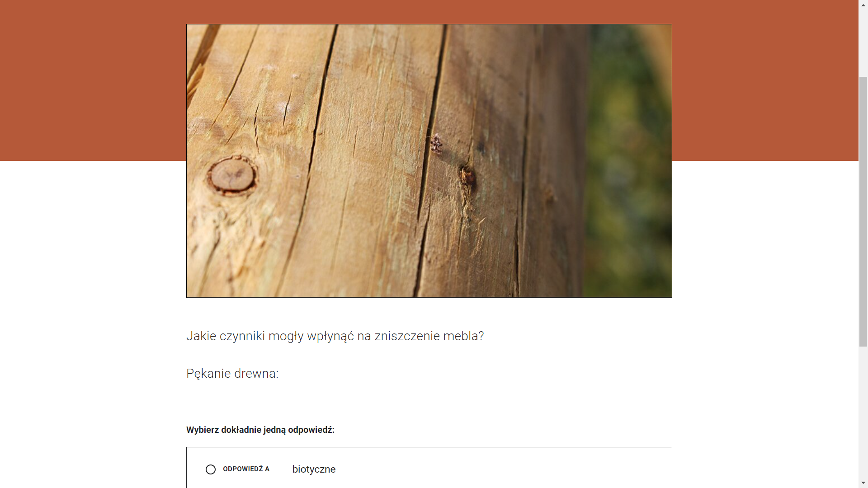Click the brown header background right of photo
The width and height of the screenshot is (868, 488).
pyautogui.click(x=765, y=80)
